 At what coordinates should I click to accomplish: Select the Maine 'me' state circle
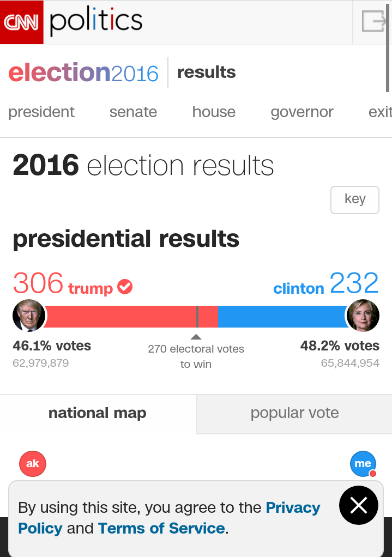point(363,464)
